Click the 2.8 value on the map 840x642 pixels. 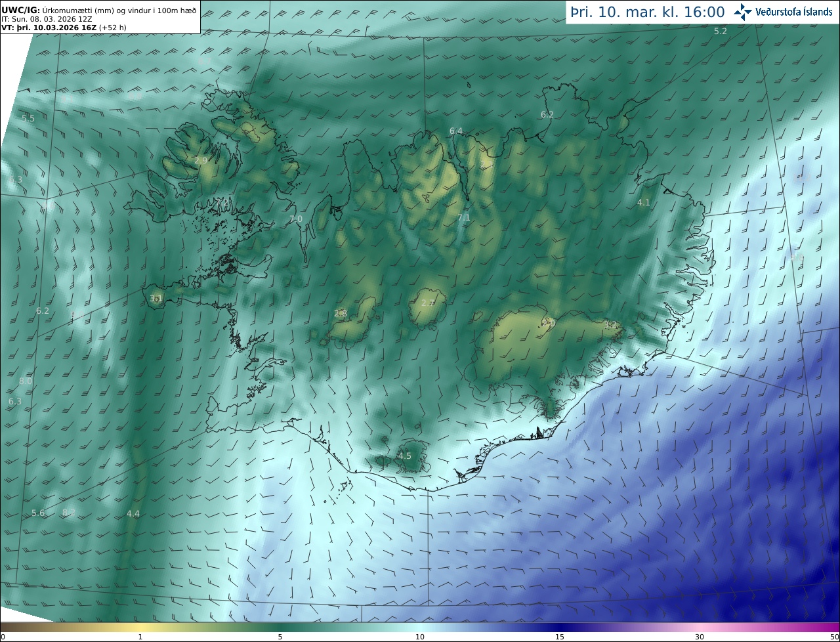click(341, 313)
